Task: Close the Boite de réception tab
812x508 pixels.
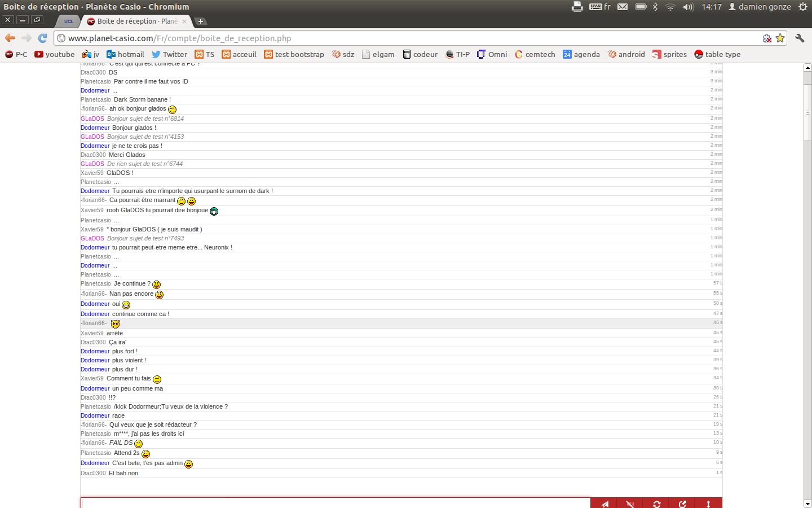Action: tap(184, 21)
